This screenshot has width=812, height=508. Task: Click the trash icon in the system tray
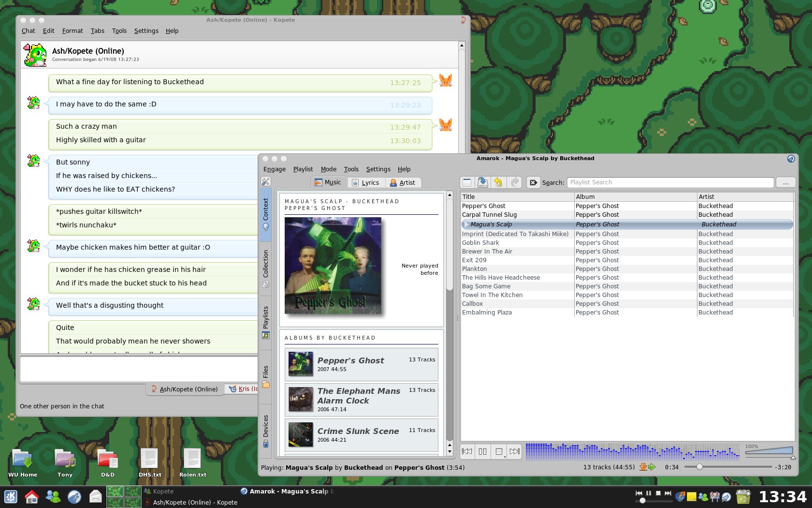click(x=743, y=497)
